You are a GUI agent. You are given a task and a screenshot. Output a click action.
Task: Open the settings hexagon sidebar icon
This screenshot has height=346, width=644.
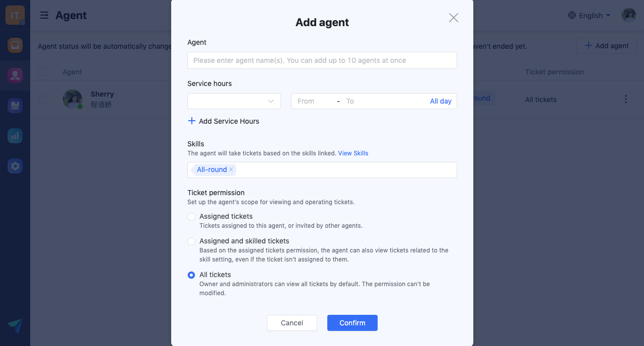tap(15, 166)
